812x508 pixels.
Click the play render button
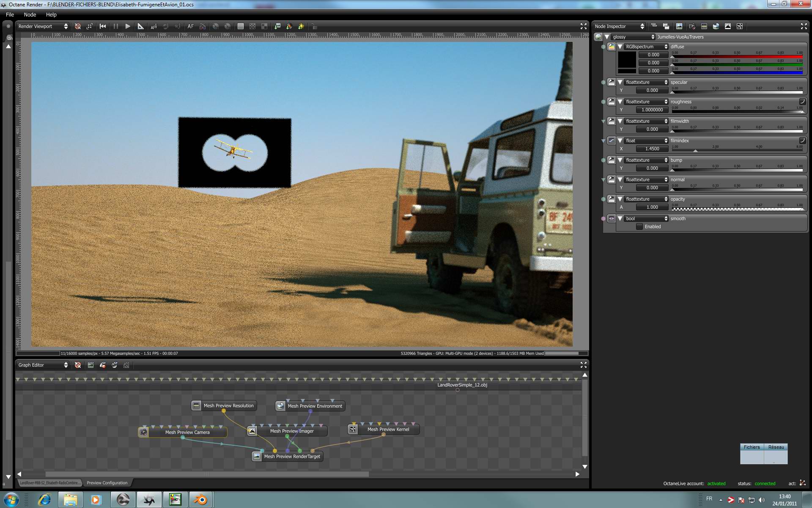click(x=128, y=26)
